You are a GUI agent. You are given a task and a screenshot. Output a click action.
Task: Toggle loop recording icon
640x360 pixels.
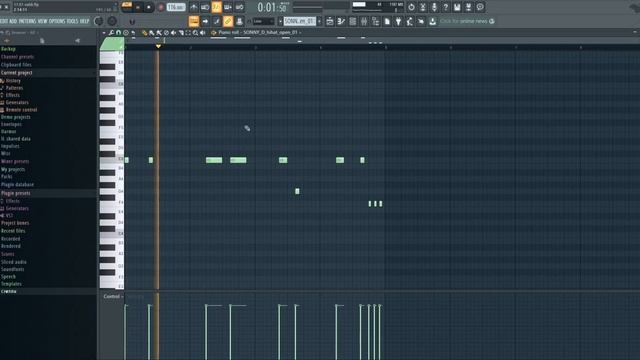tap(240, 7)
